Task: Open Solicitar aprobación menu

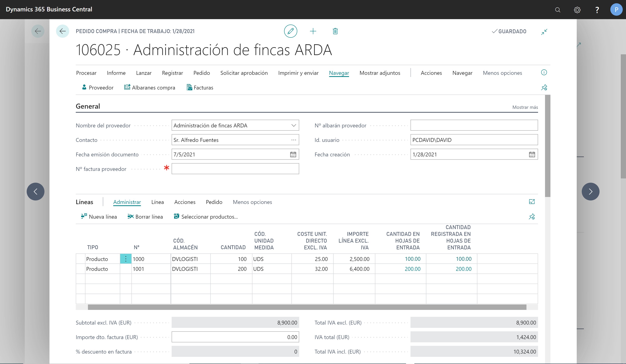Action: point(244,73)
